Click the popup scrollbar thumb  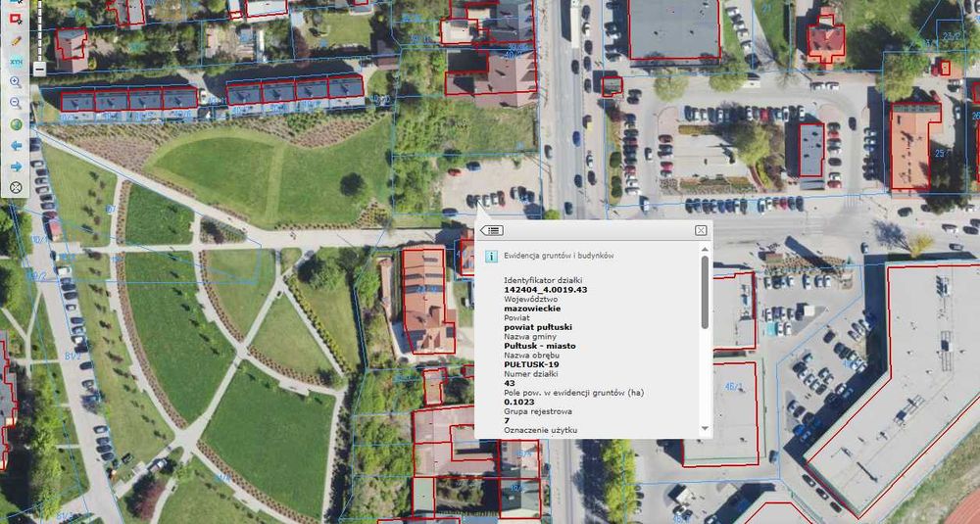(x=706, y=292)
